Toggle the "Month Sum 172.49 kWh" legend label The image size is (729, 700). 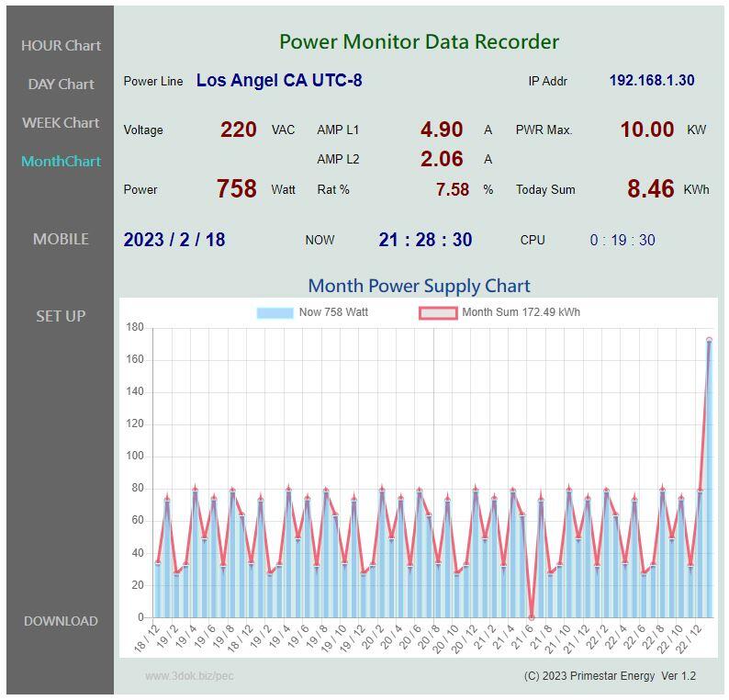[521, 312]
